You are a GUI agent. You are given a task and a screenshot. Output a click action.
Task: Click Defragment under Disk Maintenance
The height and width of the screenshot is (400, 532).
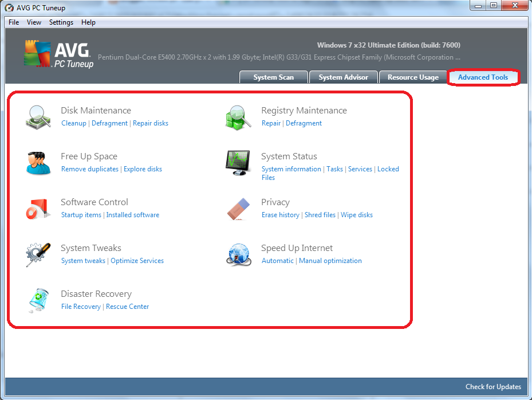109,123
